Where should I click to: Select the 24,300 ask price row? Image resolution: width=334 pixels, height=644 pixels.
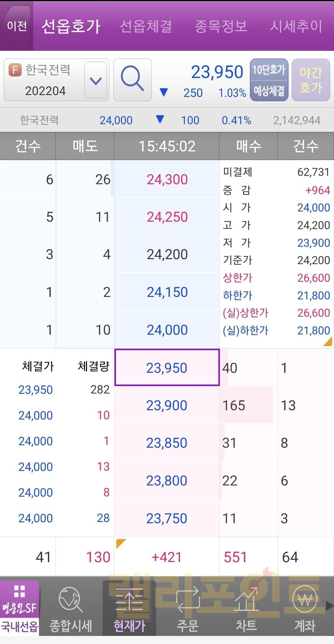pyautogui.click(x=167, y=180)
